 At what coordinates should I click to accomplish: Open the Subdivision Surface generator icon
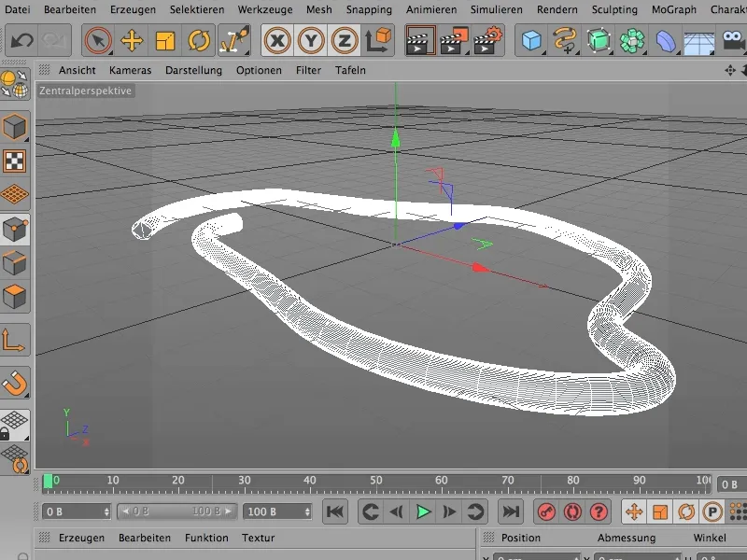599,40
